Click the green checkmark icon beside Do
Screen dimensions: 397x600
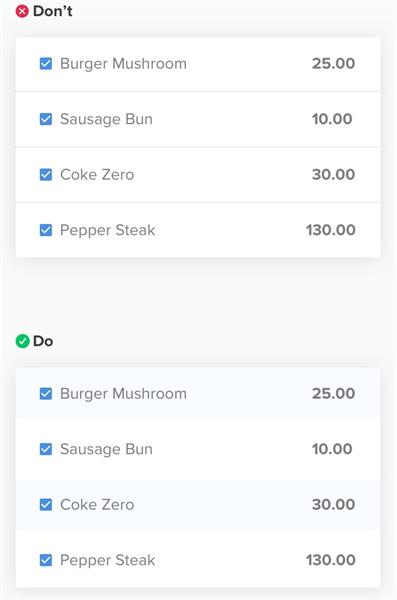click(x=22, y=341)
